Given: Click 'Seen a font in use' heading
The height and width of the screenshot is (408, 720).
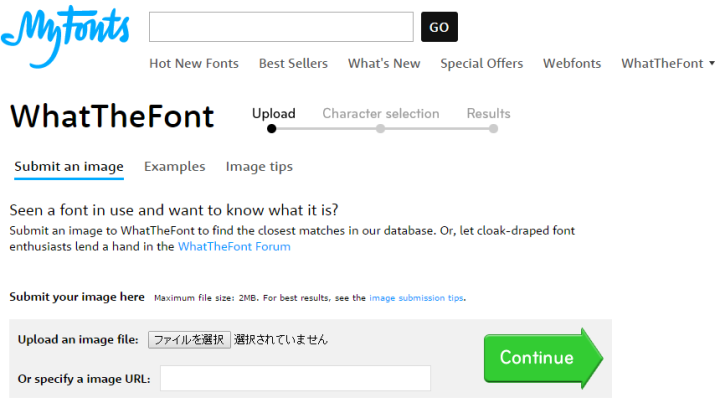Looking at the screenshot, I should [x=174, y=210].
